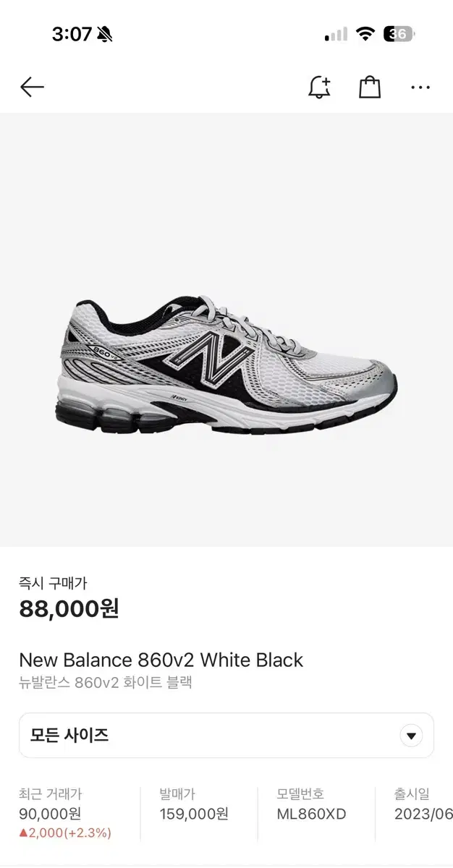The height and width of the screenshot is (868, 453).
Task: Tap the notification bell with plus icon
Action: (319, 87)
